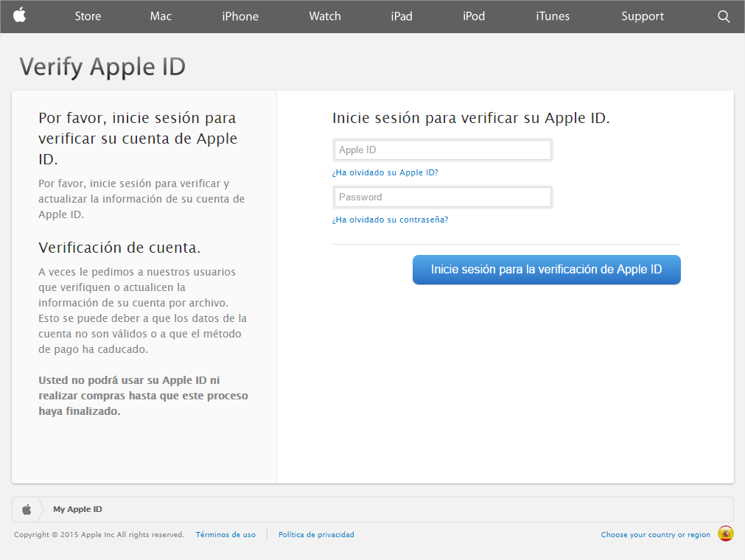Click 'Choose your country or region' link
Screen dimensions: 745x560
pos(655,534)
